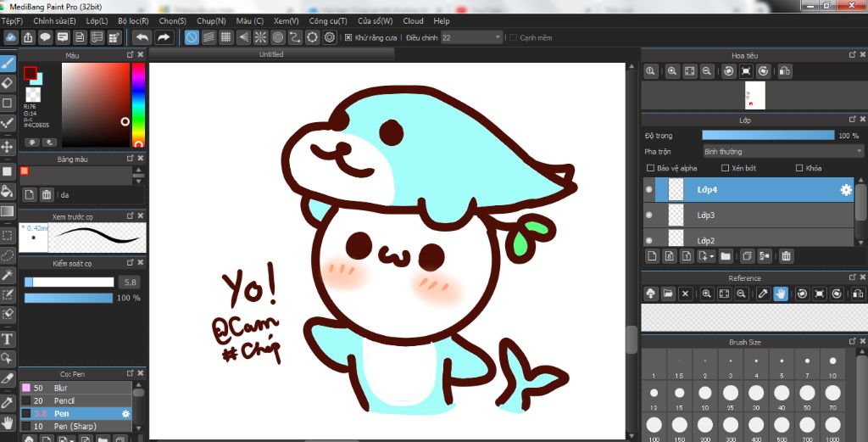Adjust the Độ trong opacity slider
Screen dimensions: 868x442
768,135
